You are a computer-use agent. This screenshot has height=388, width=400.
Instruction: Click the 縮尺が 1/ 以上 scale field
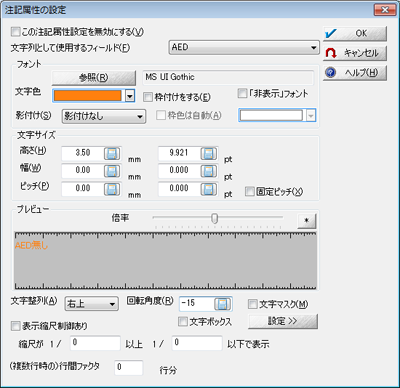[x=95, y=343]
